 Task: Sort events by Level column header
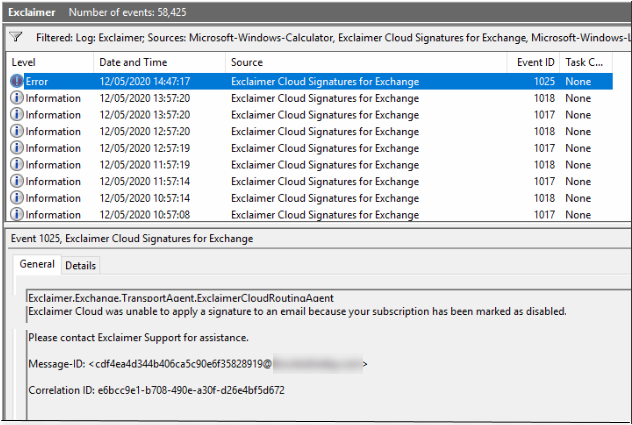tap(50, 62)
